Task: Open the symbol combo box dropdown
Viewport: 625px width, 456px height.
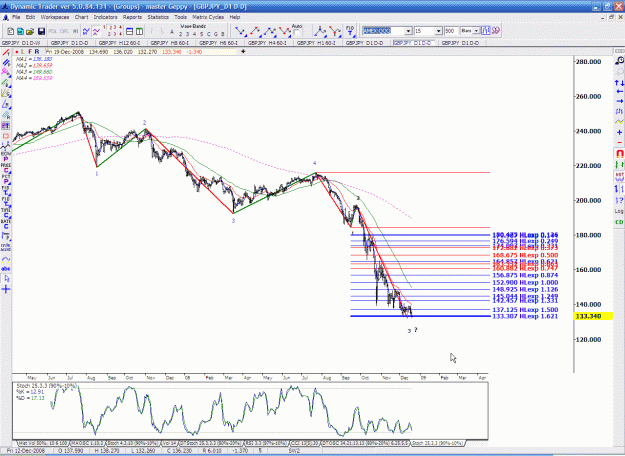Action: pos(408,31)
